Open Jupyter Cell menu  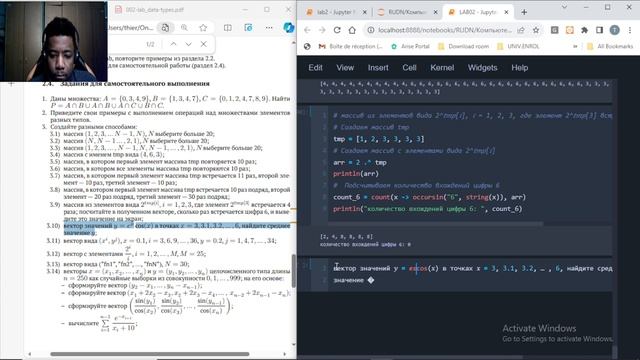409,68
